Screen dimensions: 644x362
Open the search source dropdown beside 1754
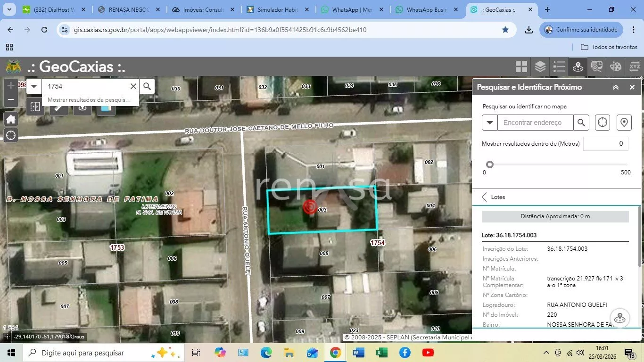(x=34, y=86)
